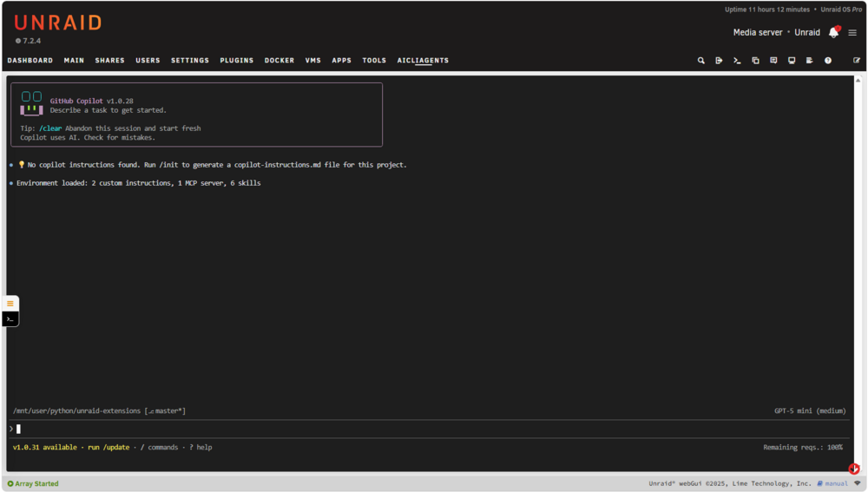Screen dimensions: 868x492
Task: Click the orange list icon on the left edge
Action: [10, 304]
